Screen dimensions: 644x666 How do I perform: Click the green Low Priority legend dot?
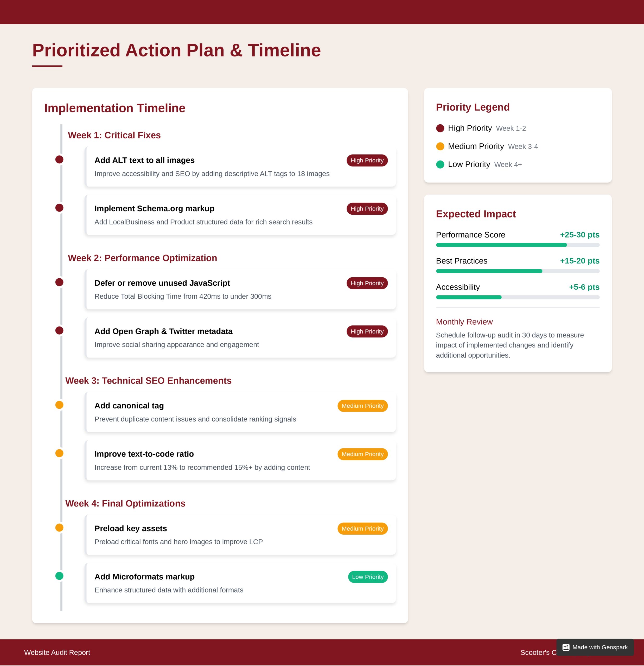pyautogui.click(x=440, y=164)
